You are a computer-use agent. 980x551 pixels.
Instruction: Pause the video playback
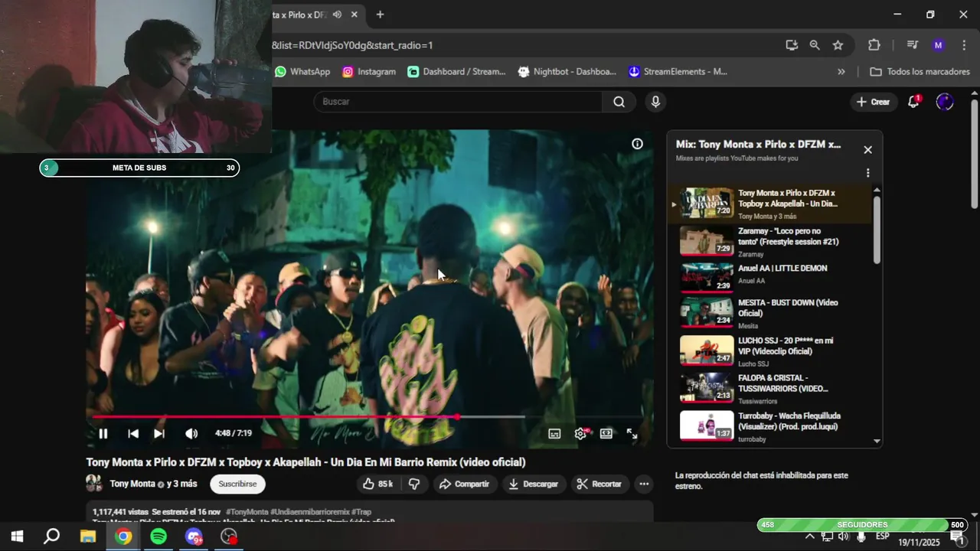[103, 433]
